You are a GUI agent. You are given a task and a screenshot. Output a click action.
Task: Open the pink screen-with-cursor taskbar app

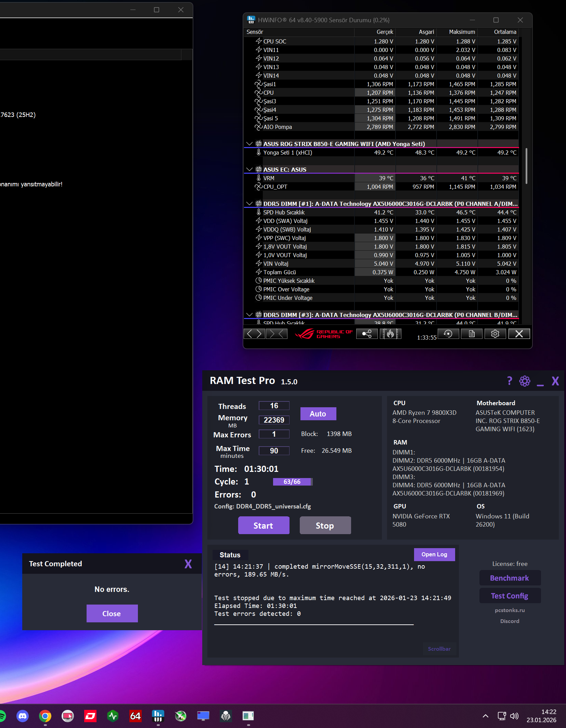pos(68,716)
